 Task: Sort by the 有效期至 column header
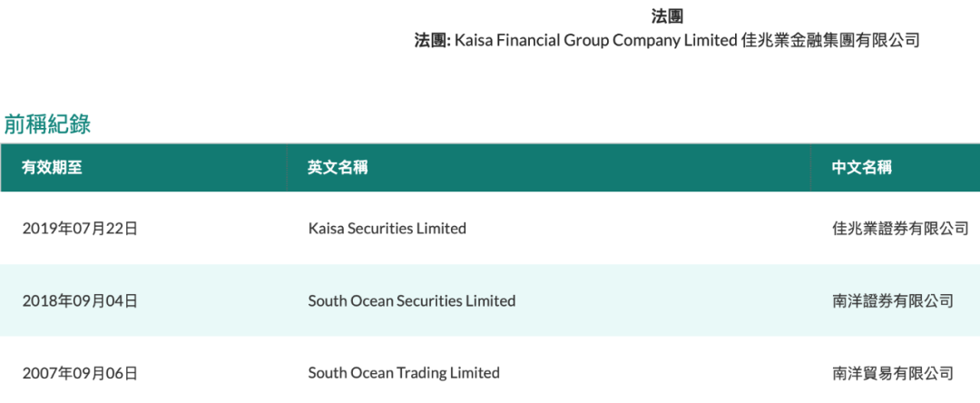tap(53, 167)
